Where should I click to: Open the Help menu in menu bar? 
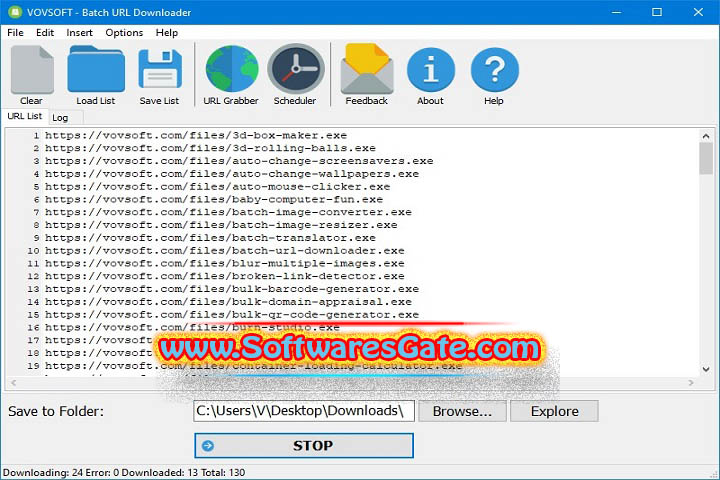(x=167, y=33)
